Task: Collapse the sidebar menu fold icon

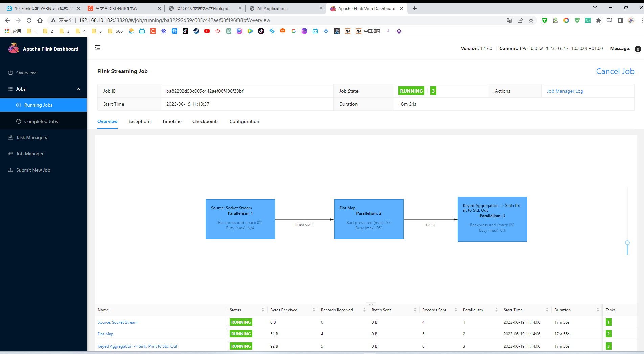Action: [98, 48]
